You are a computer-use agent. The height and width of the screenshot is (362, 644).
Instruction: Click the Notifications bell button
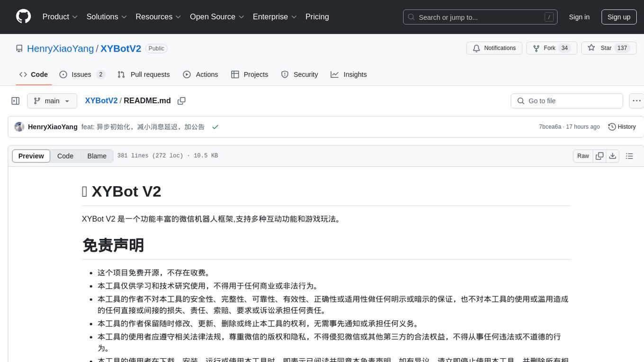494,48
